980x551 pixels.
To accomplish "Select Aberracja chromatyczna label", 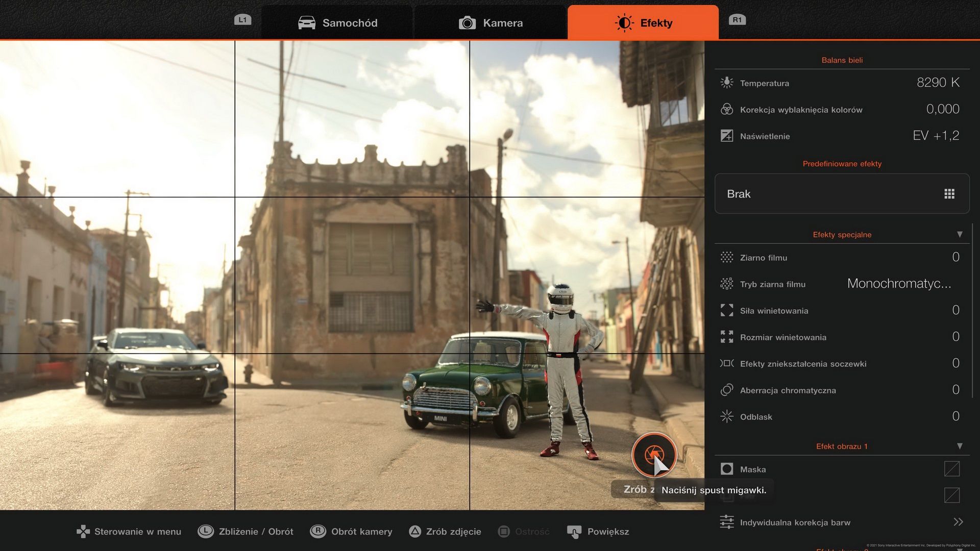I will pos(788,390).
